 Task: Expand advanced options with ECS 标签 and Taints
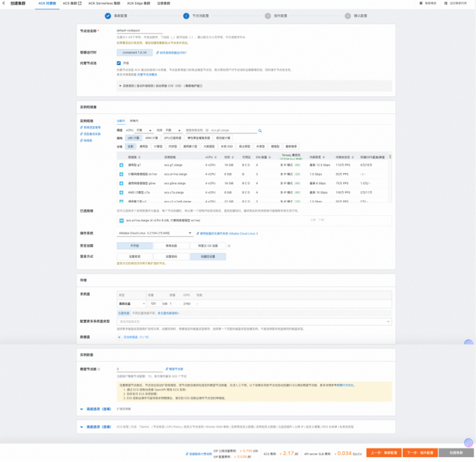click(x=96, y=427)
